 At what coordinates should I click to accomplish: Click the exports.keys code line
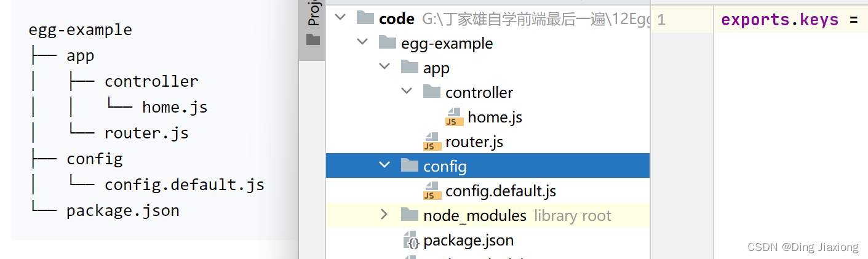[790, 20]
